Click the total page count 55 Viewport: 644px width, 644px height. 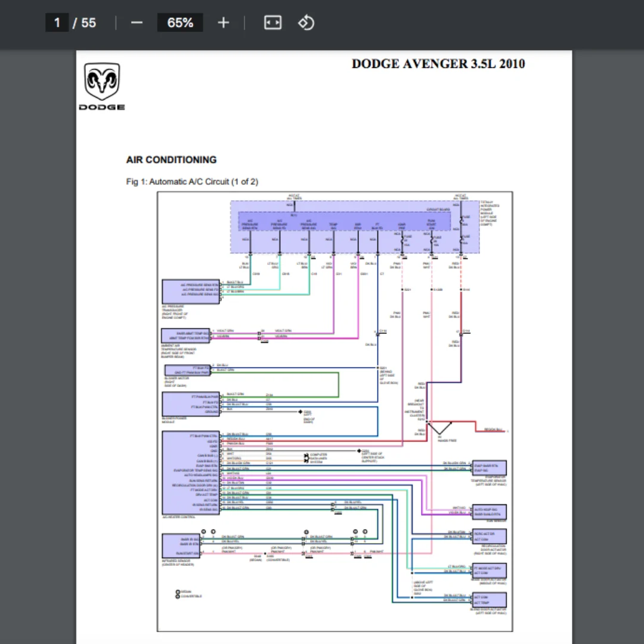89,23
